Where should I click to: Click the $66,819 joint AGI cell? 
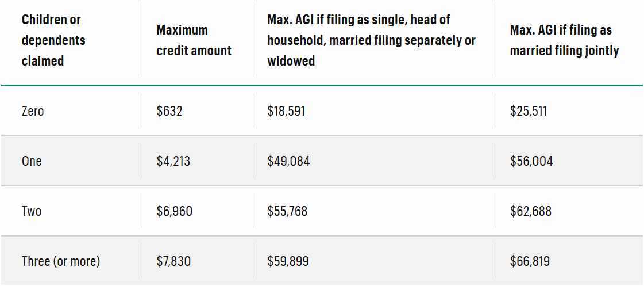[530, 261]
